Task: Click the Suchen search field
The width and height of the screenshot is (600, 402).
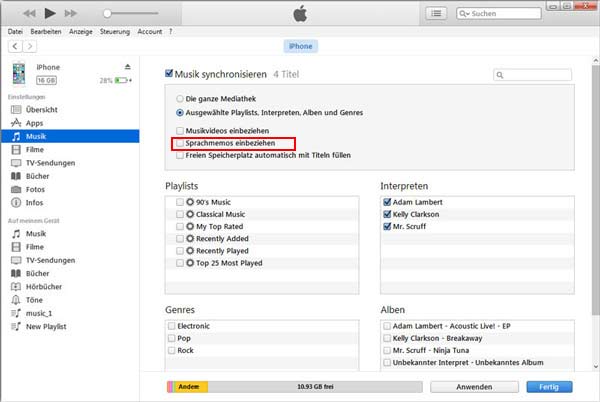Action: 499,13
